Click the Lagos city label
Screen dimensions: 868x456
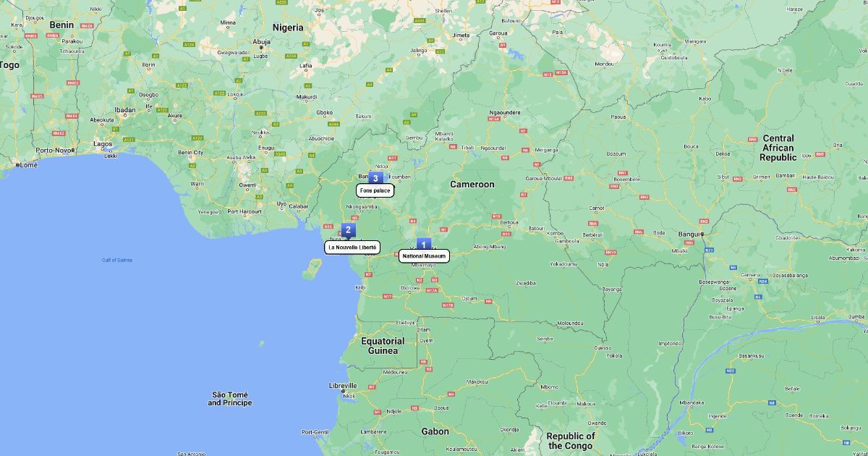103,144
